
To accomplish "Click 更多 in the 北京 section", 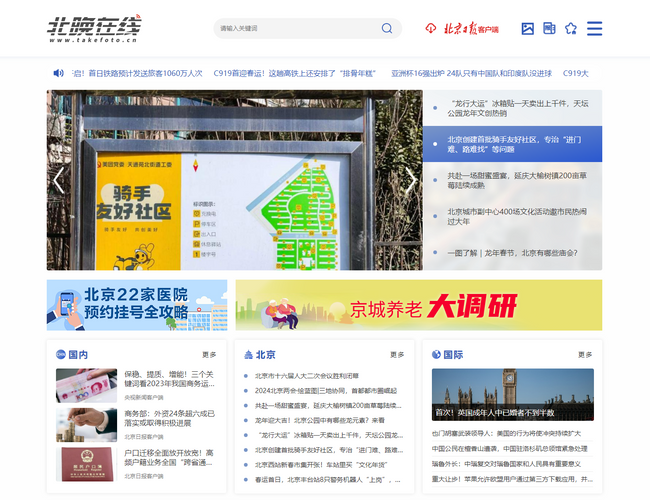I will (x=397, y=355).
